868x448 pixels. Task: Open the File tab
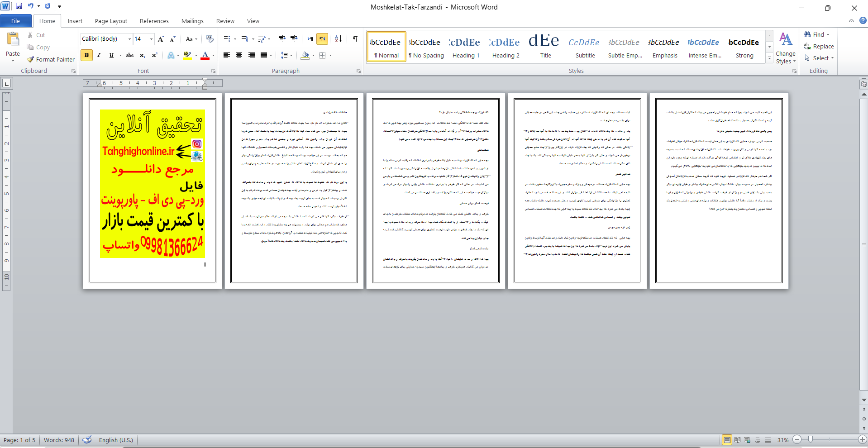coord(16,21)
